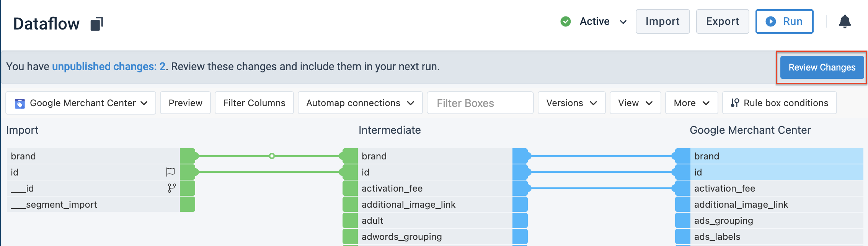Screen dimensions: 868x246
Task: Click the Export button
Action: pyautogui.click(x=723, y=21)
